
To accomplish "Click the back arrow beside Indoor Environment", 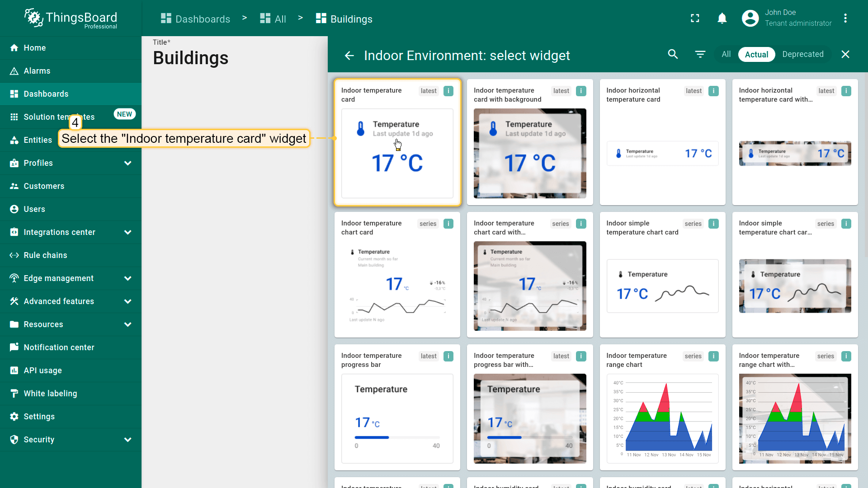I will [349, 55].
